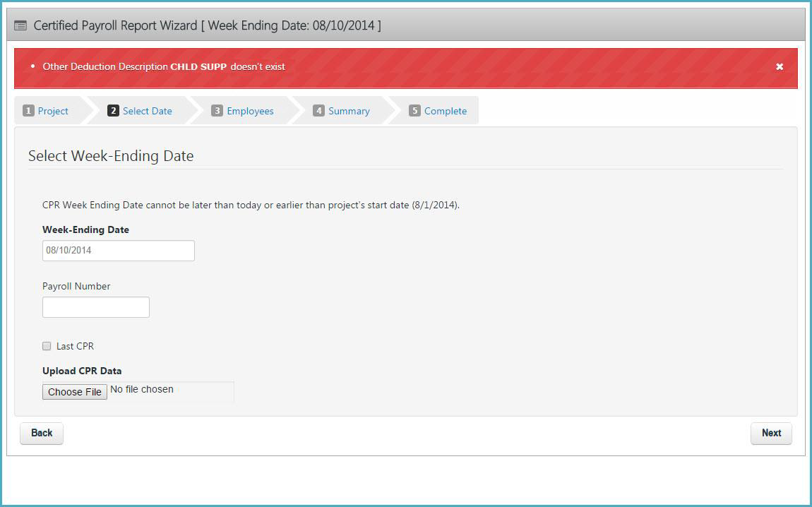Image resolution: width=812 pixels, height=507 pixels.
Task: Click the step 3 badge beside Employees
Action: pyautogui.click(x=217, y=111)
